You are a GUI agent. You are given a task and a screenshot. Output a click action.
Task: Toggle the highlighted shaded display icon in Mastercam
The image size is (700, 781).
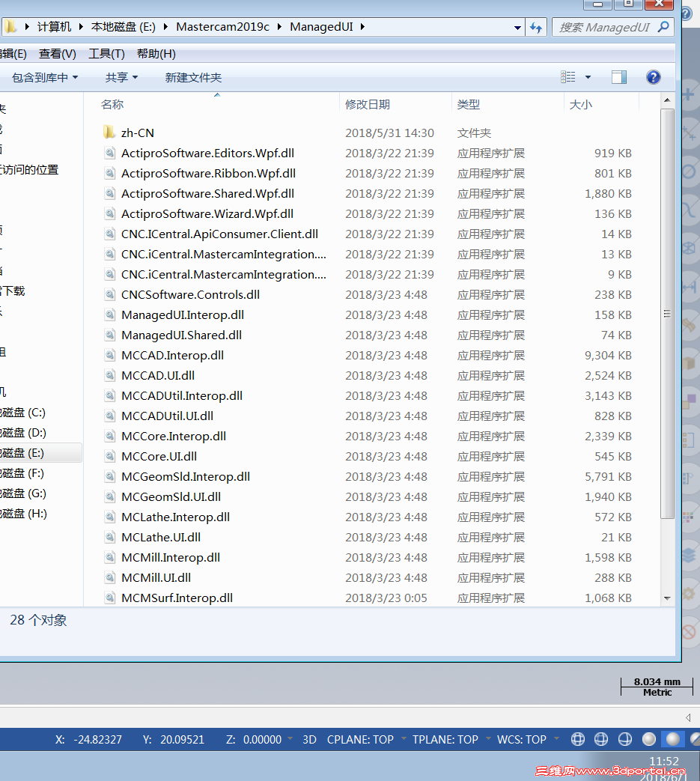[672, 739]
